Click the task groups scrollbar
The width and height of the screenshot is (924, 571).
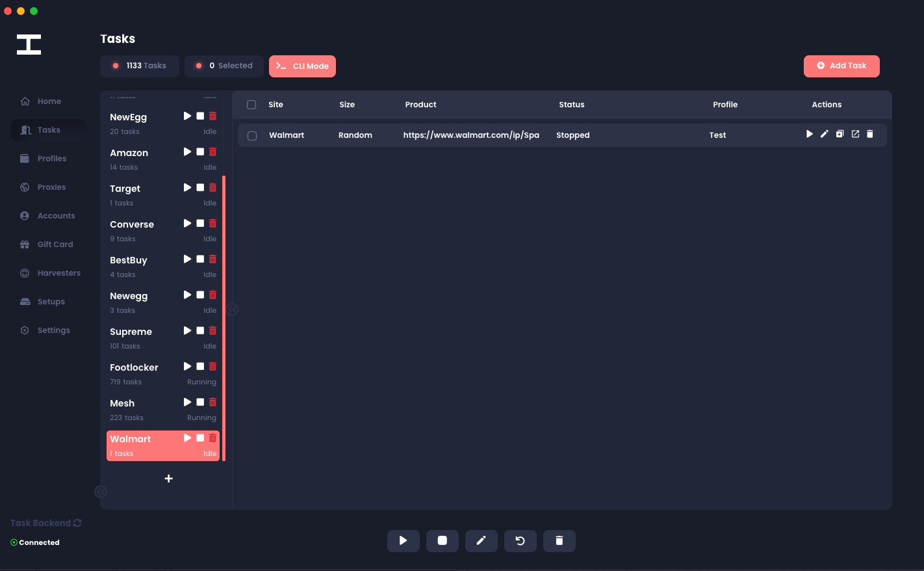click(224, 318)
